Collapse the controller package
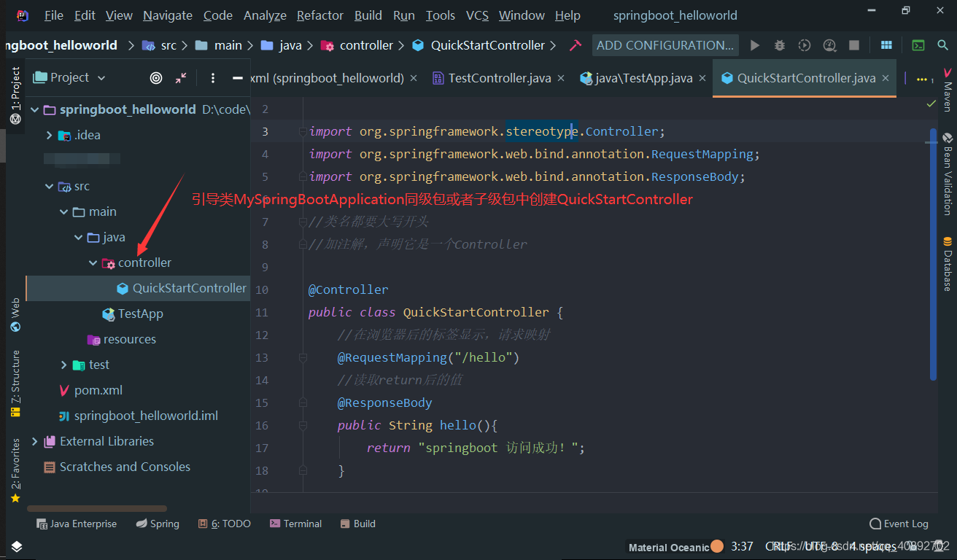The width and height of the screenshot is (957, 560). pyautogui.click(x=93, y=263)
